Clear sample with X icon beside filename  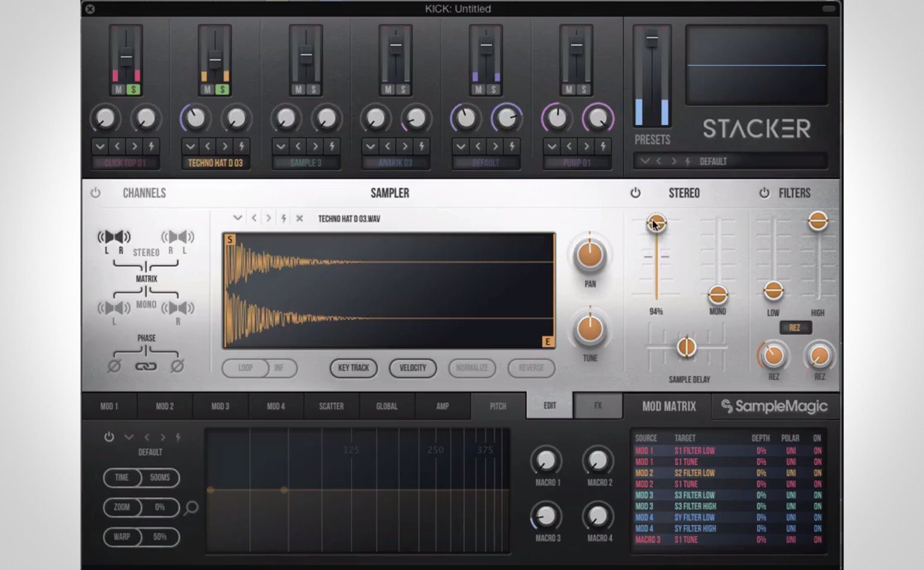[299, 218]
